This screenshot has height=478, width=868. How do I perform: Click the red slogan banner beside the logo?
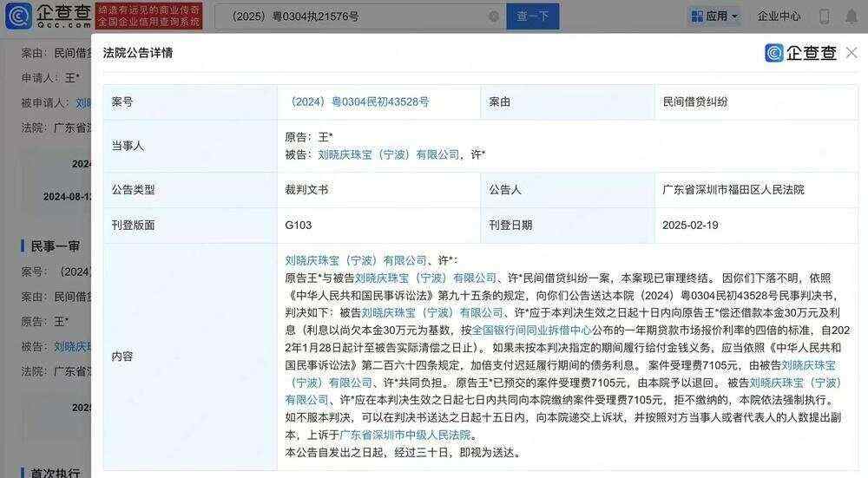tap(148, 16)
